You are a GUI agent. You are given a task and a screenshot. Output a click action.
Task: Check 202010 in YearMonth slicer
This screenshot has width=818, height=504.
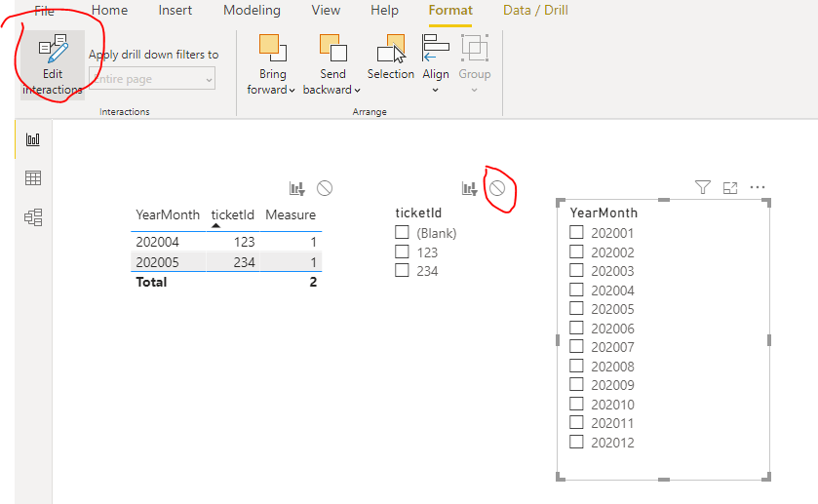tap(576, 404)
